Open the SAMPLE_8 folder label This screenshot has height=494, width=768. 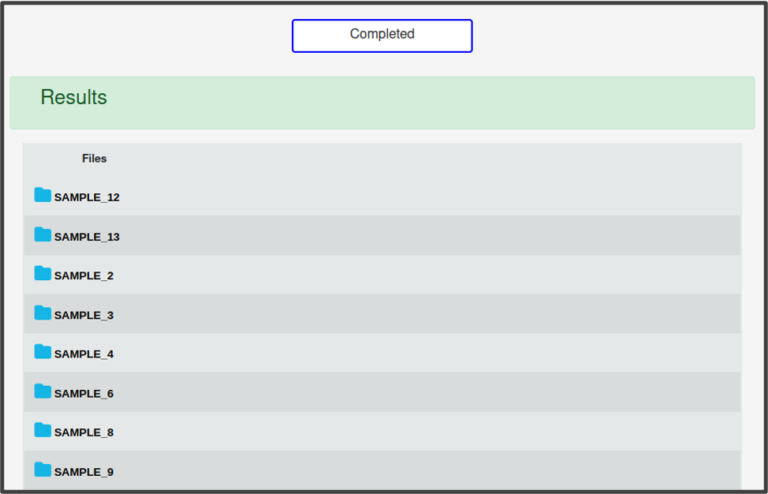point(84,433)
